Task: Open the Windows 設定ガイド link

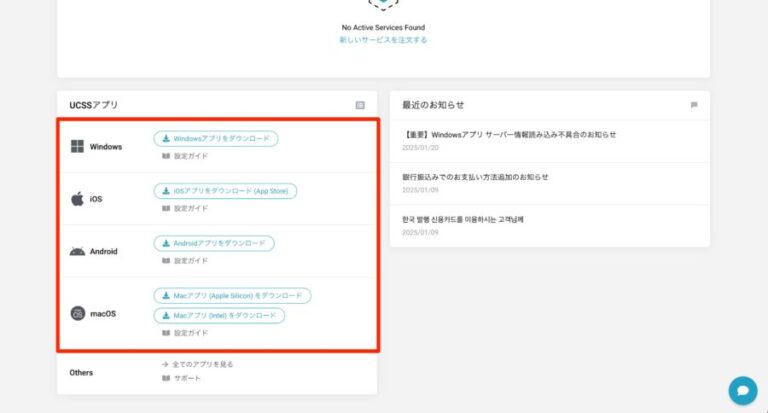Action: [x=190, y=156]
